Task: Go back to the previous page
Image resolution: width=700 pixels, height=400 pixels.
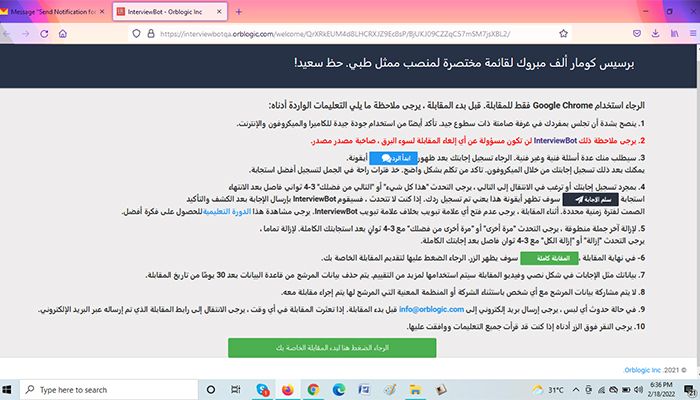Action: pyautogui.click(x=6, y=33)
